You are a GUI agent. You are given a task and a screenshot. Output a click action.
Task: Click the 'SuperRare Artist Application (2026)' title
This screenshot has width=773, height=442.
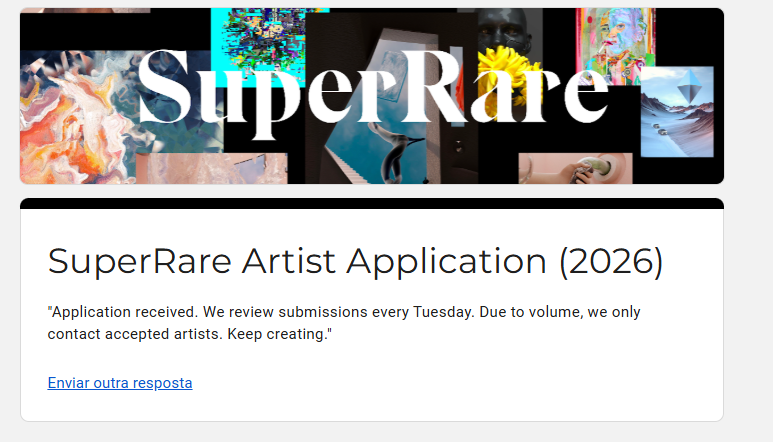[355, 261]
